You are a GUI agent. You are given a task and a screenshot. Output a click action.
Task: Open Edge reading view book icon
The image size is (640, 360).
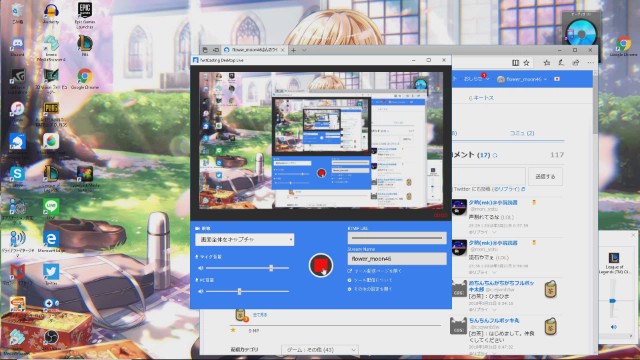coord(516,62)
